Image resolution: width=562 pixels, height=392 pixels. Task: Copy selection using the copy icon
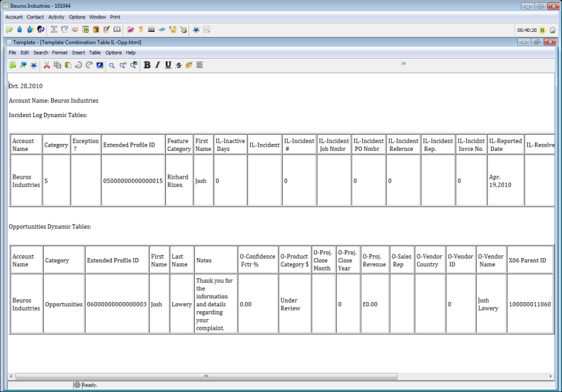(57, 65)
